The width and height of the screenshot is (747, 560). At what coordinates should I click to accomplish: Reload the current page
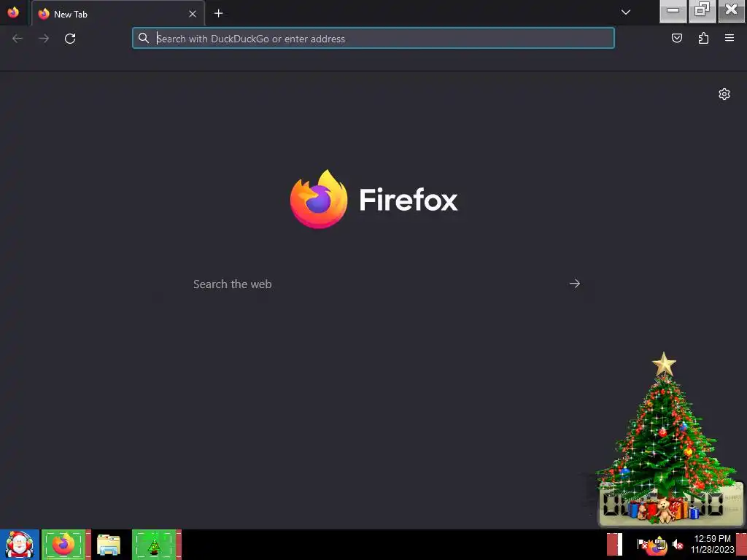pos(70,39)
